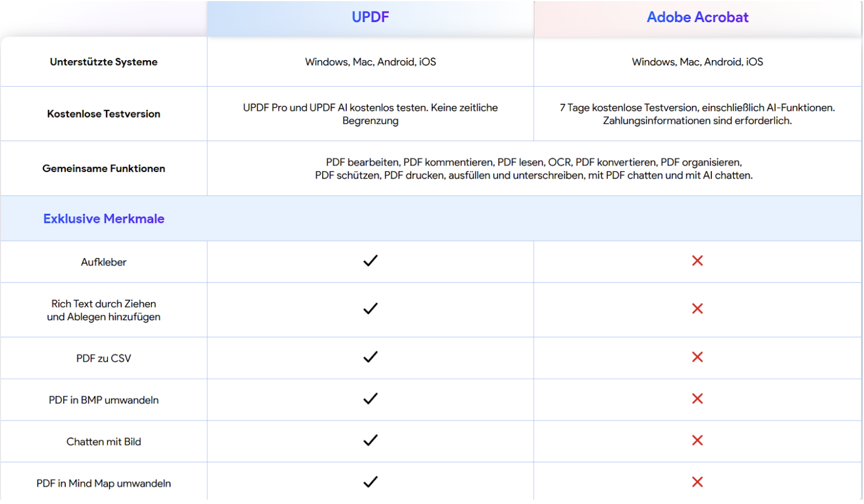
Task: Click Adobe red X for PDF zu CSV
Action: [697, 357]
